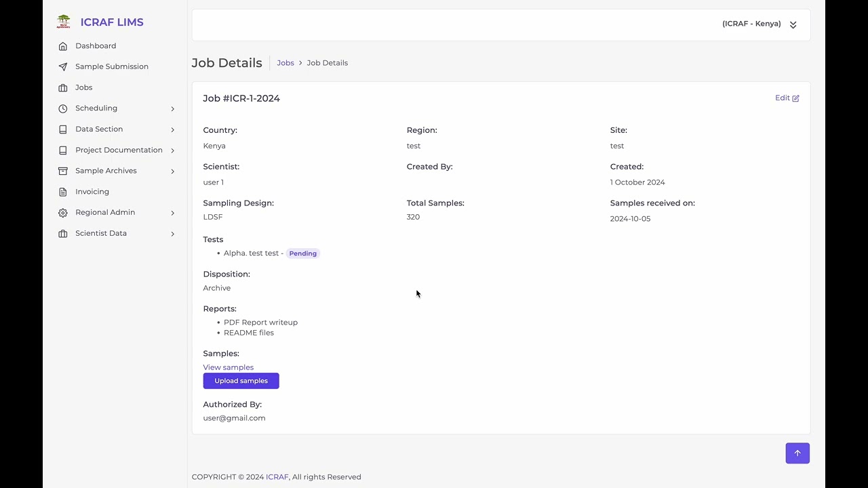Click the Jobs briefcase icon
868x488 pixels.
click(63, 88)
